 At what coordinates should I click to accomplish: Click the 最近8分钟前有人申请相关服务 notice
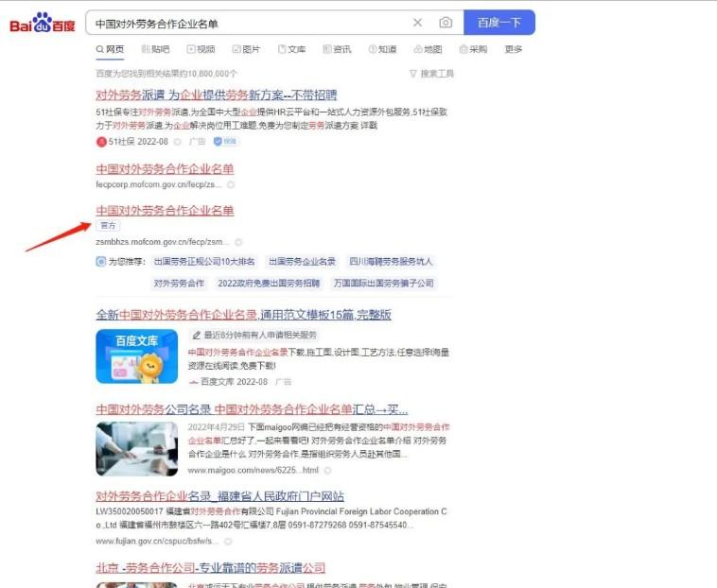254,336
